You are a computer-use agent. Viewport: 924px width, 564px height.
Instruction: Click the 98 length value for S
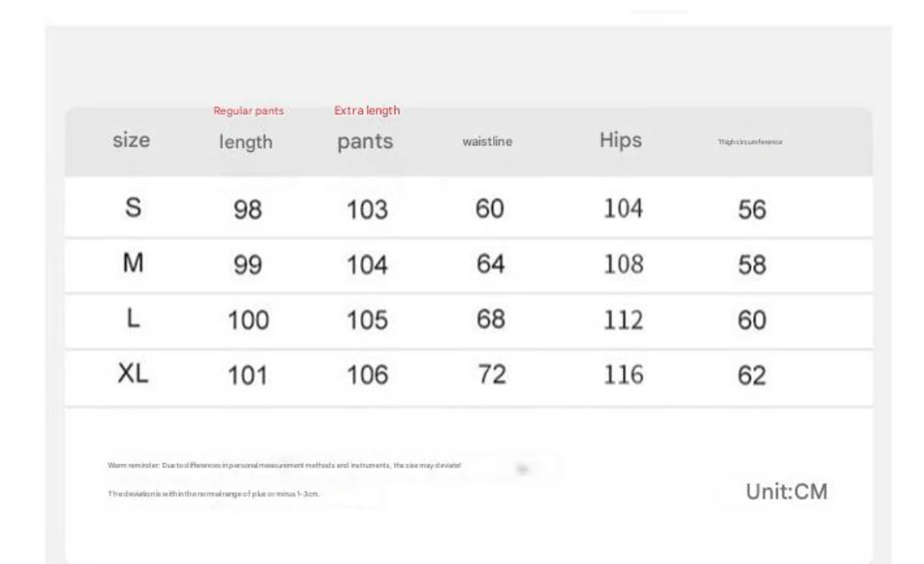tap(247, 210)
